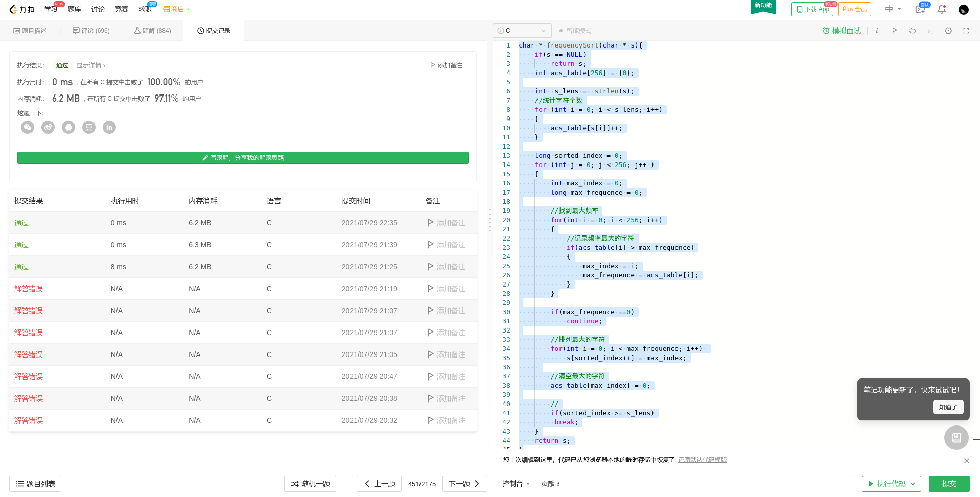This screenshot has width=980, height=497.
Task: Expand the 商店 dropdown menu
Action: (x=176, y=9)
